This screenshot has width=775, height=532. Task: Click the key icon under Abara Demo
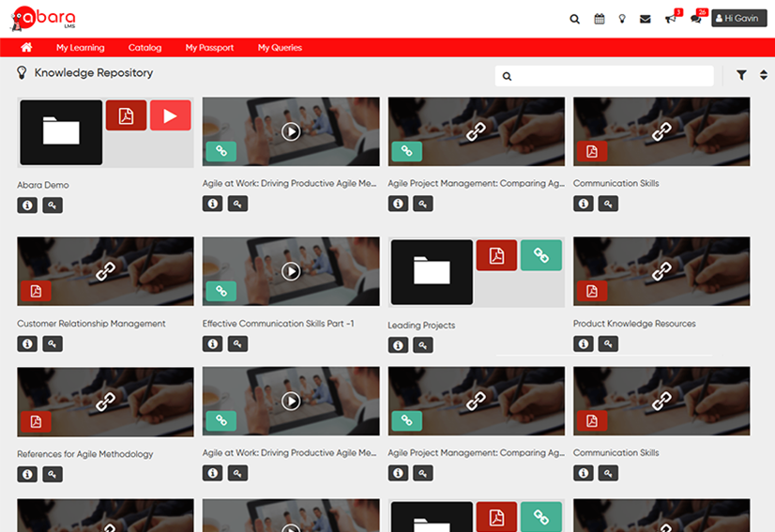53,205
